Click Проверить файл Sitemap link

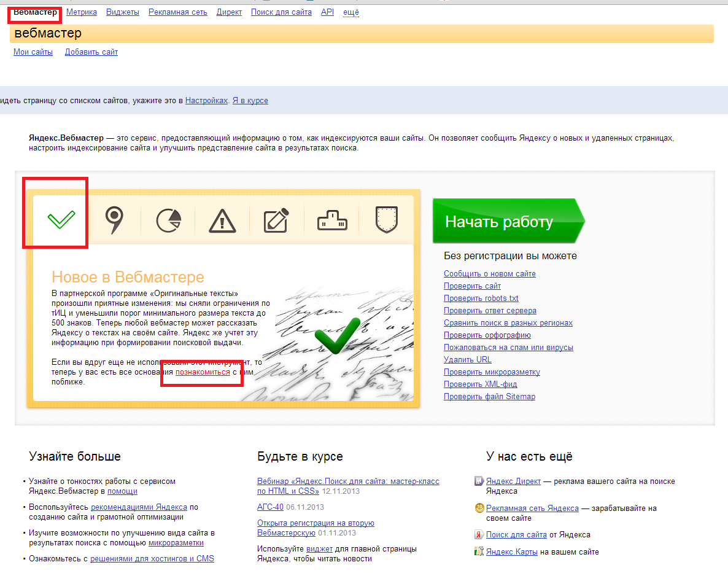[489, 397]
